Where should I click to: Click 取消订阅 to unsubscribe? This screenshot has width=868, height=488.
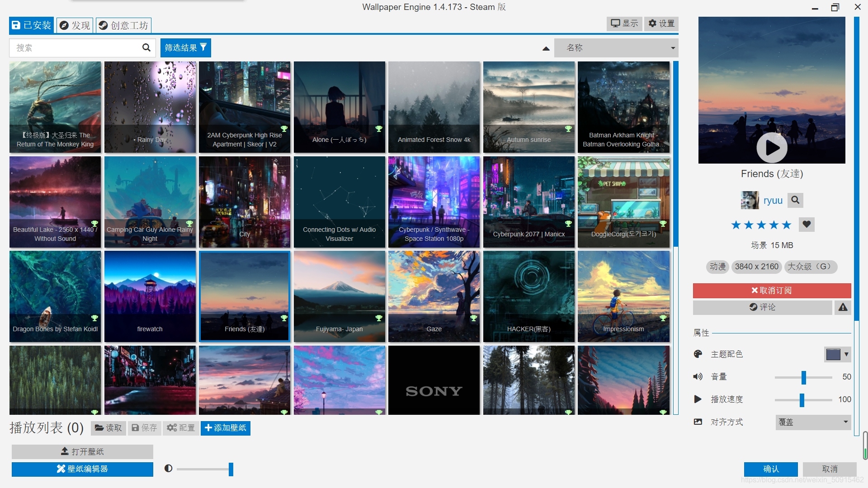pos(772,291)
